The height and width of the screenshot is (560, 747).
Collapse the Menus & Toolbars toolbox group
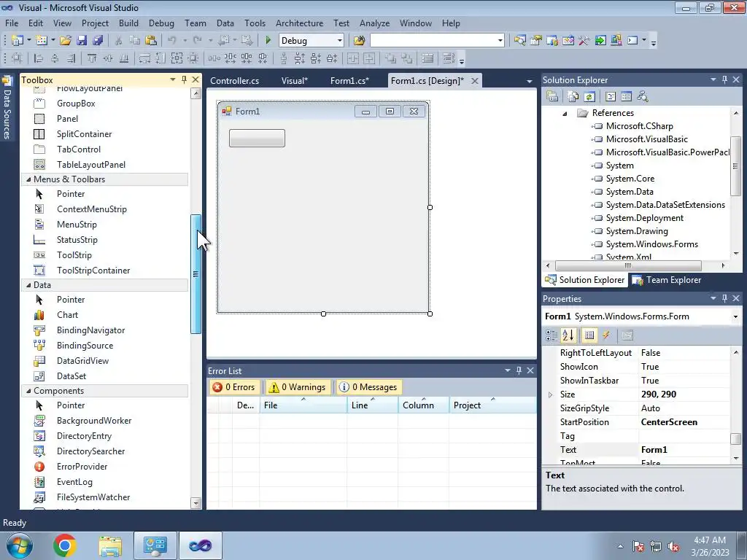pos(28,179)
